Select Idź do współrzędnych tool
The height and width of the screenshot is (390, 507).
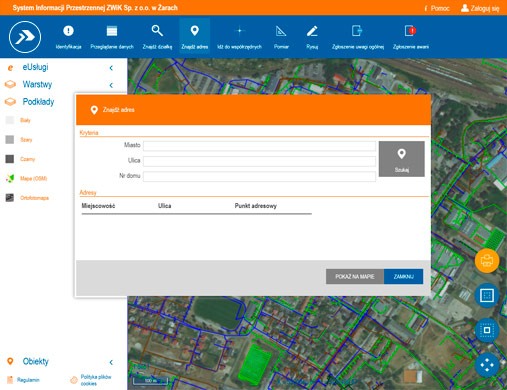pos(239,37)
